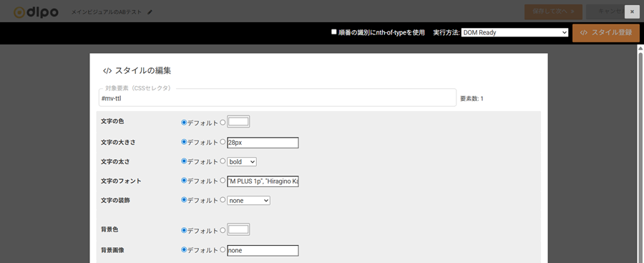Select custom radio for 文字のフォント
This screenshot has height=263, width=644.
click(x=223, y=181)
